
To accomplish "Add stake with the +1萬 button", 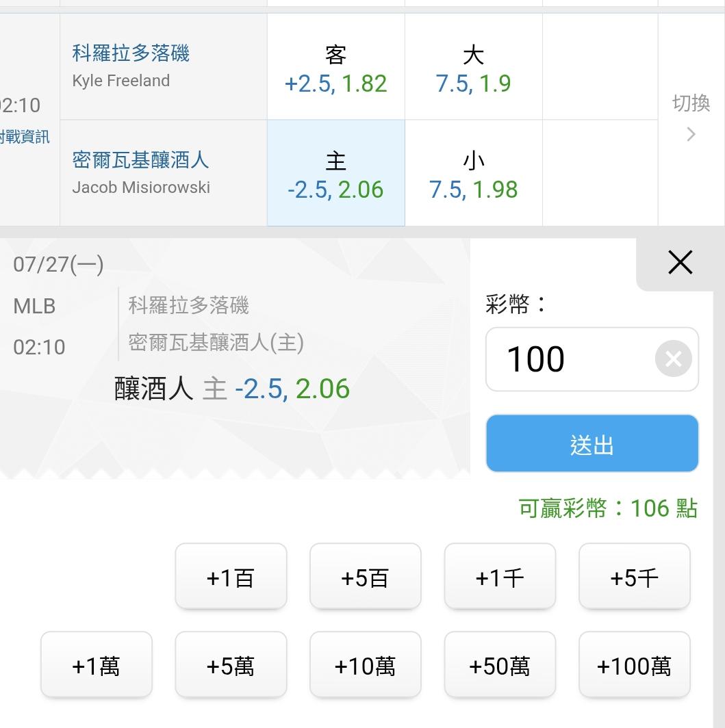I will tap(97, 664).
